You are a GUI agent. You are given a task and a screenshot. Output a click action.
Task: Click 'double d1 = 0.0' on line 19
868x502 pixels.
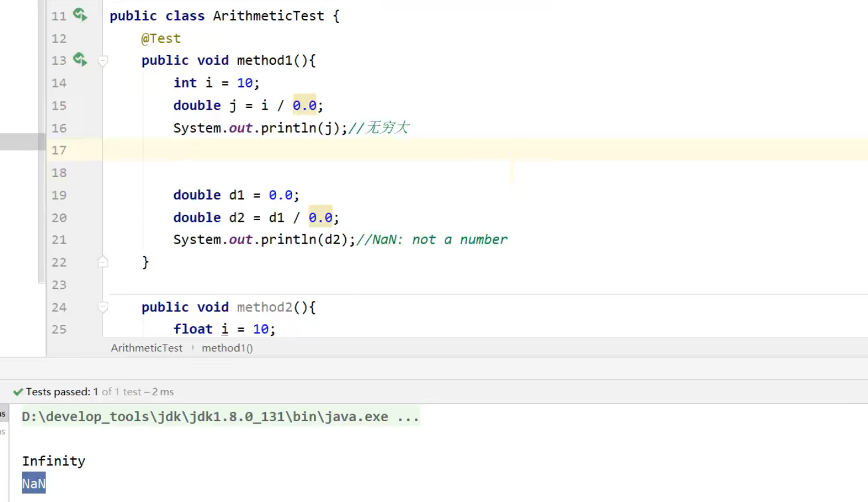pyautogui.click(x=236, y=195)
